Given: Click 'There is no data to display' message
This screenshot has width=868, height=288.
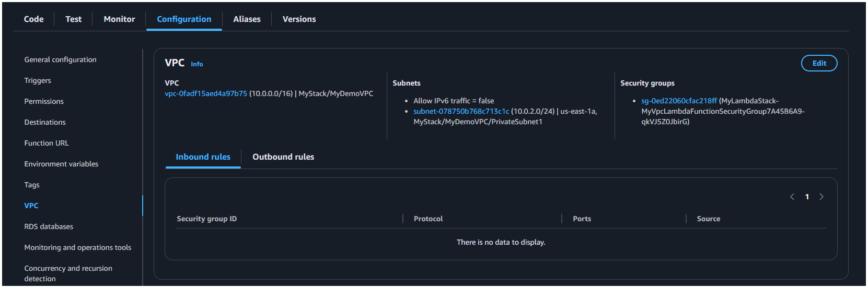Looking at the screenshot, I should click(501, 242).
